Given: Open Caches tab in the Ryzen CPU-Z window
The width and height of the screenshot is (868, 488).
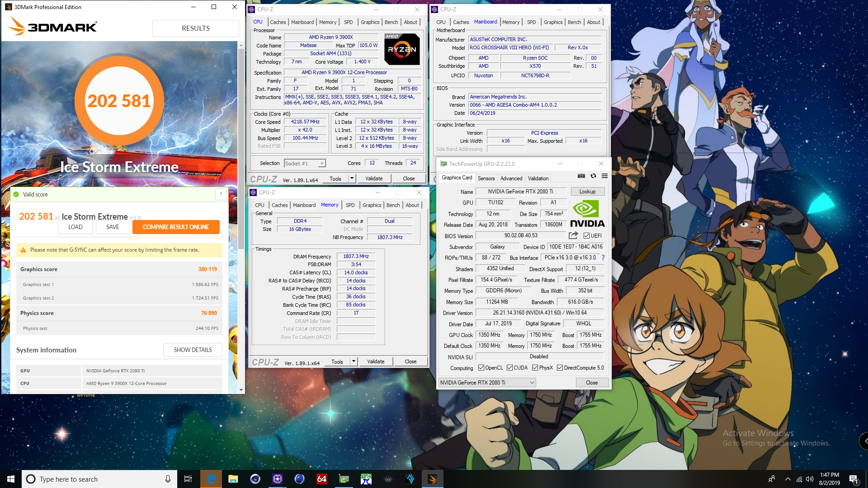Looking at the screenshot, I should click(x=278, y=22).
